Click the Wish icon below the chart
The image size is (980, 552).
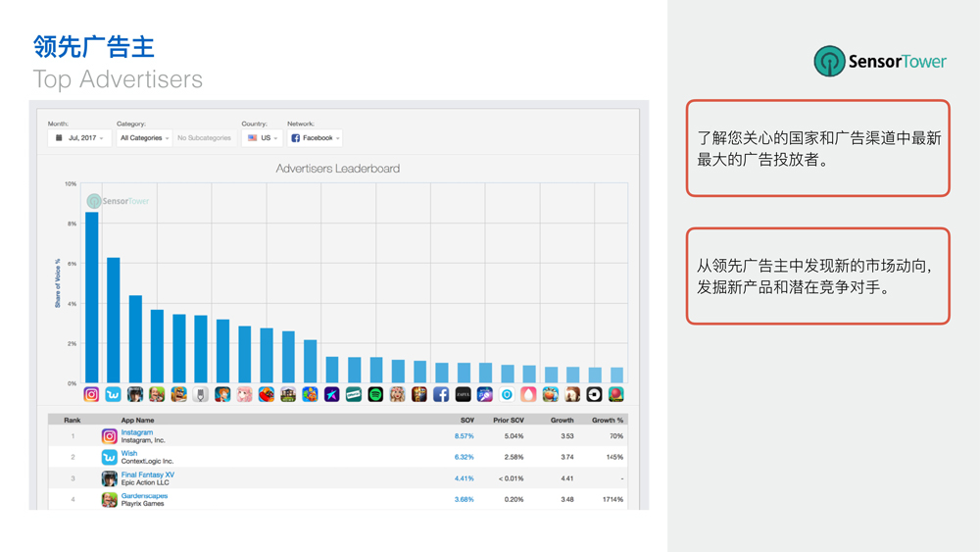pyautogui.click(x=114, y=394)
